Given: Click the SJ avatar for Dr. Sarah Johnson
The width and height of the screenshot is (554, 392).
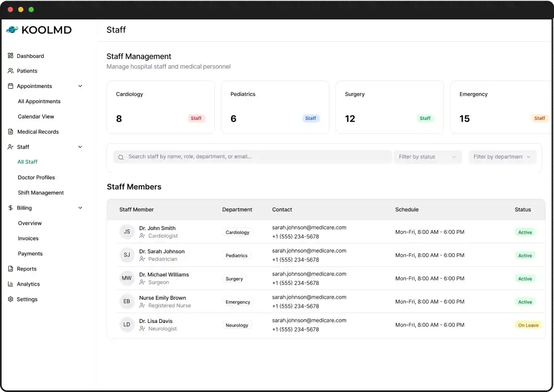Looking at the screenshot, I should (x=127, y=255).
